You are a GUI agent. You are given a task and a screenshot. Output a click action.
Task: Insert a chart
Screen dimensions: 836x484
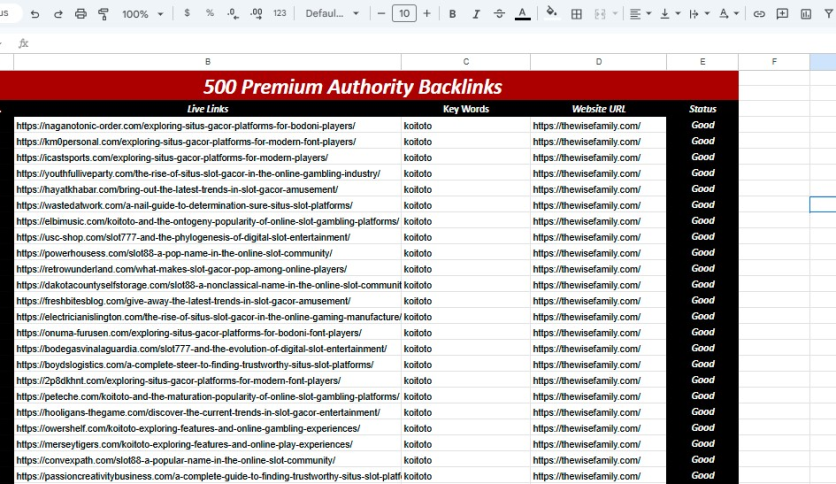[x=806, y=14]
